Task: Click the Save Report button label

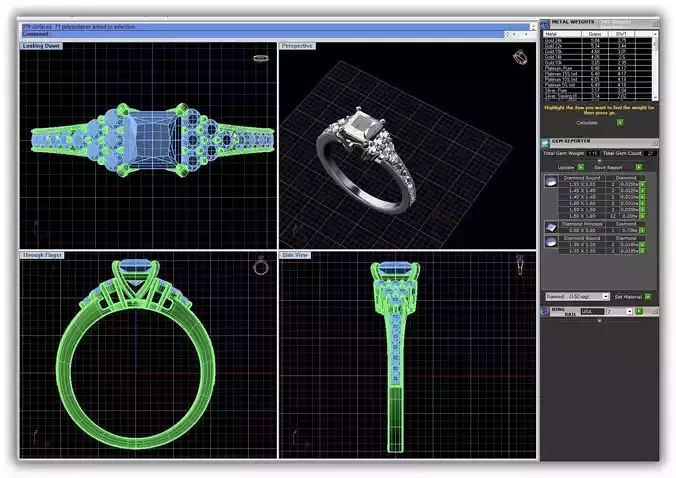Action: [608, 167]
